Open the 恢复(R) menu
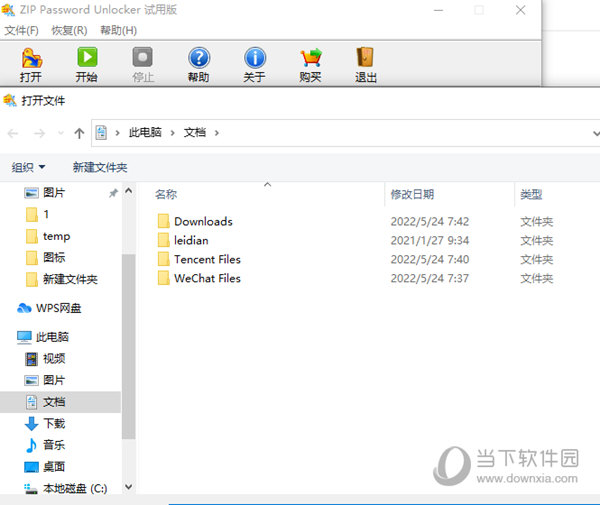The image size is (600, 505). 69,30
